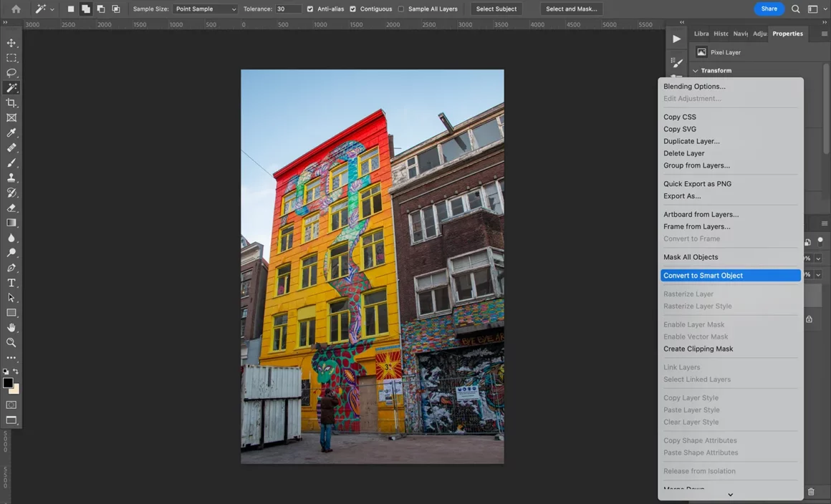
Task: Select the Path Selection tool
Action: tap(11, 298)
